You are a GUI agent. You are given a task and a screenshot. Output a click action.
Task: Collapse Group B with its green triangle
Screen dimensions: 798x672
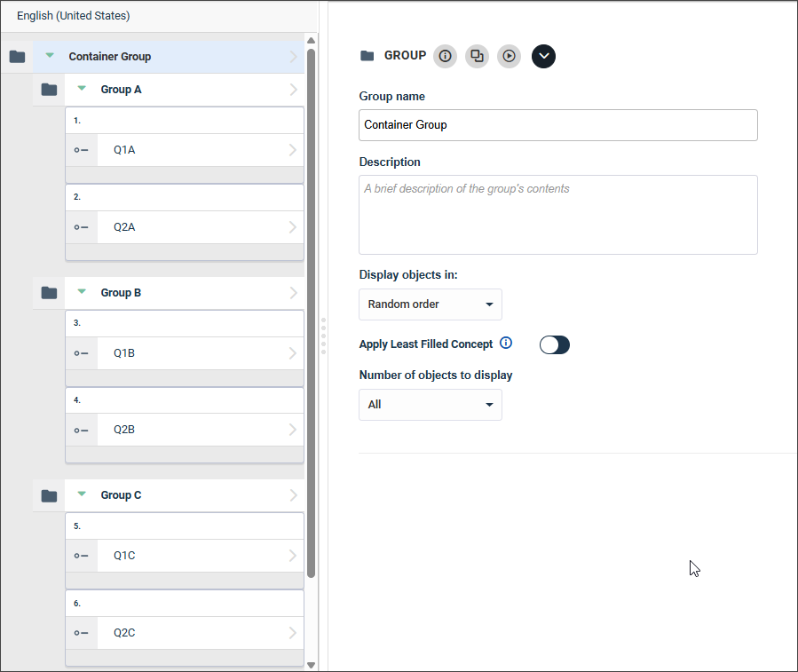point(82,291)
